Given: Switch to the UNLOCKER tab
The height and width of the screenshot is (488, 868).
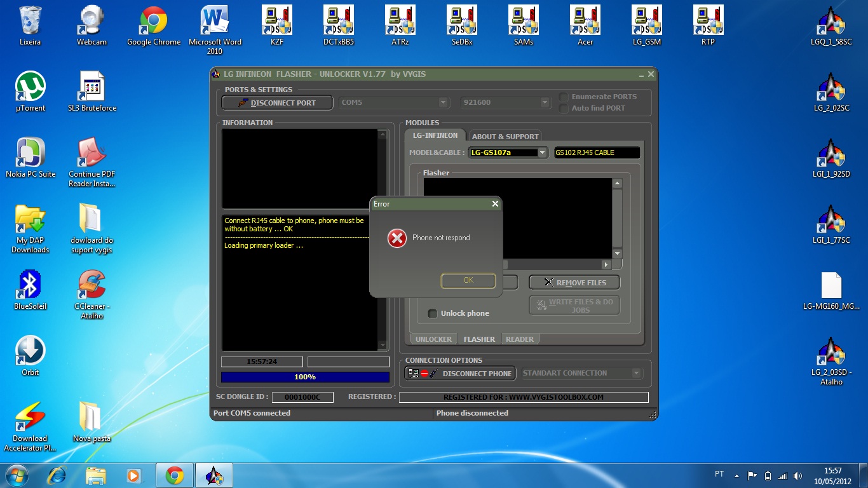Looking at the screenshot, I should point(433,339).
